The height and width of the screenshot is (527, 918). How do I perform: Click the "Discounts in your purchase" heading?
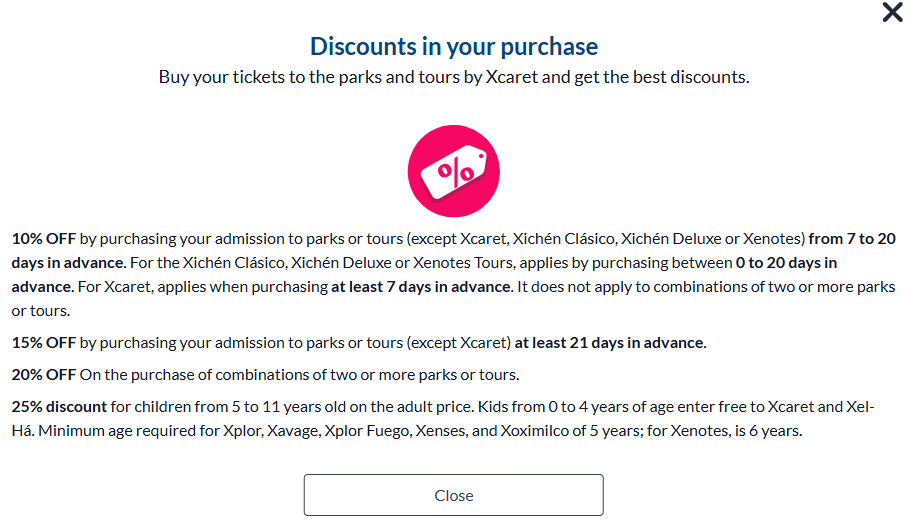[453, 46]
